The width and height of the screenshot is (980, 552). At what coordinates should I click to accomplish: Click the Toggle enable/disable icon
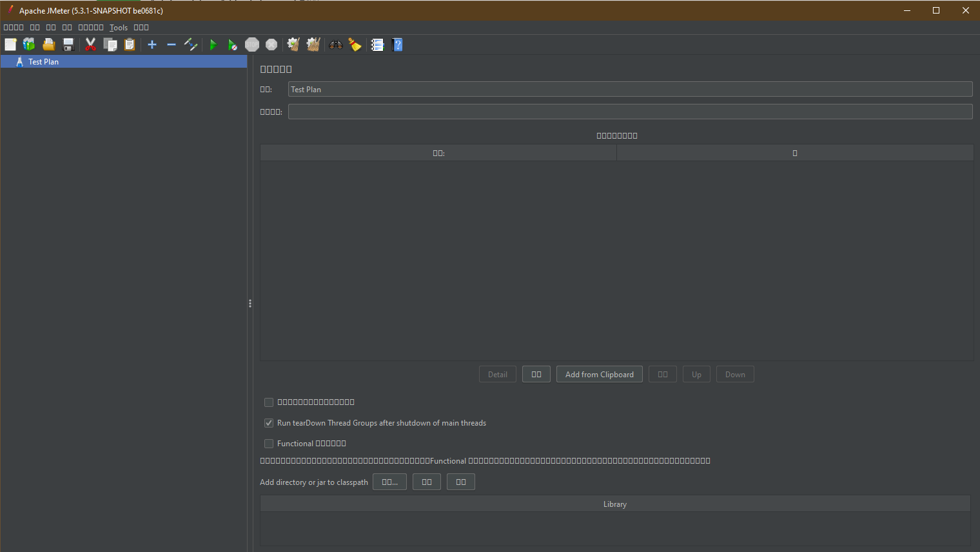tap(191, 44)
